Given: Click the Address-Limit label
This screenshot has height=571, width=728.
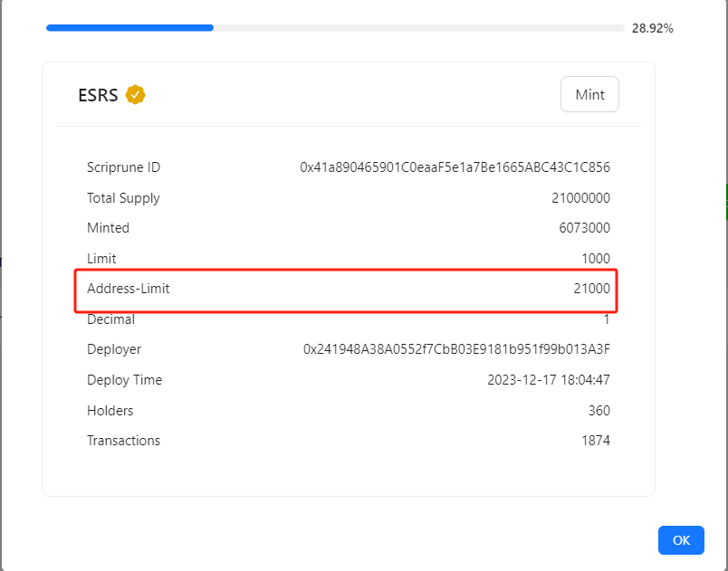Looking at the screenshot, I should point(129,289).
